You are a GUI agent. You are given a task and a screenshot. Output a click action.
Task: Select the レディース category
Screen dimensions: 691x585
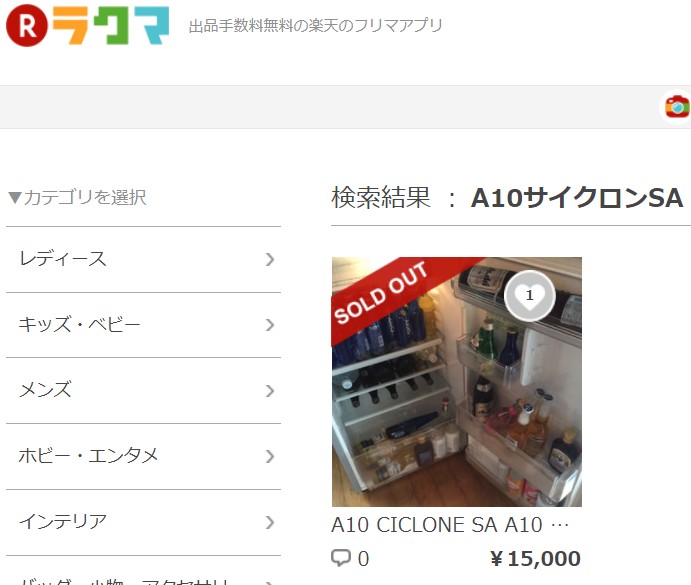[143, 260]
